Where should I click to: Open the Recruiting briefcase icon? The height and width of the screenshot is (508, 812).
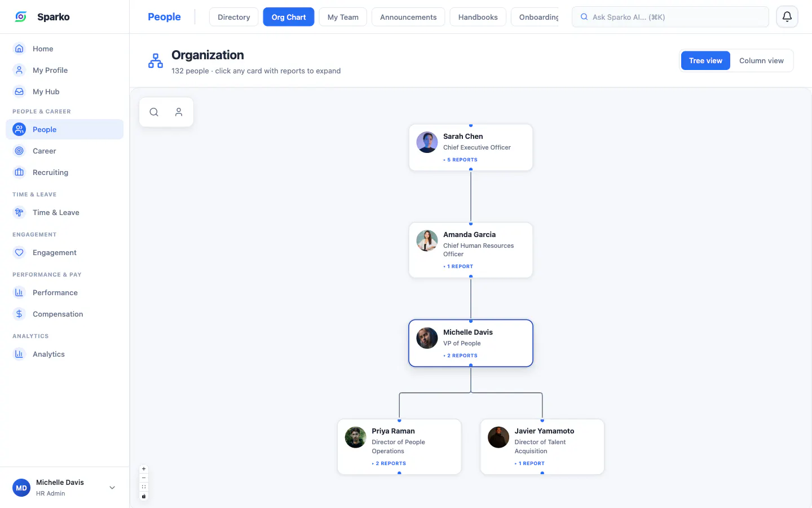pos(19,172)
